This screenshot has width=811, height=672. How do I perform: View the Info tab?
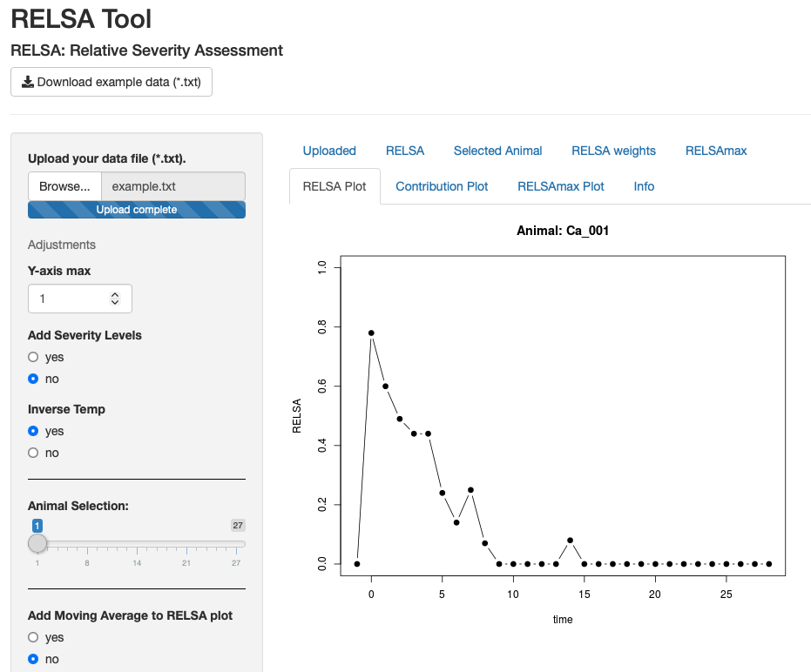pyautogui.click(x=643, y=186)
